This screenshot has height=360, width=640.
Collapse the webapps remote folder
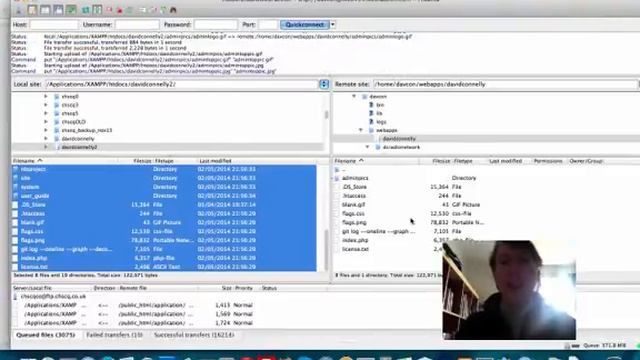coord(361,130)
